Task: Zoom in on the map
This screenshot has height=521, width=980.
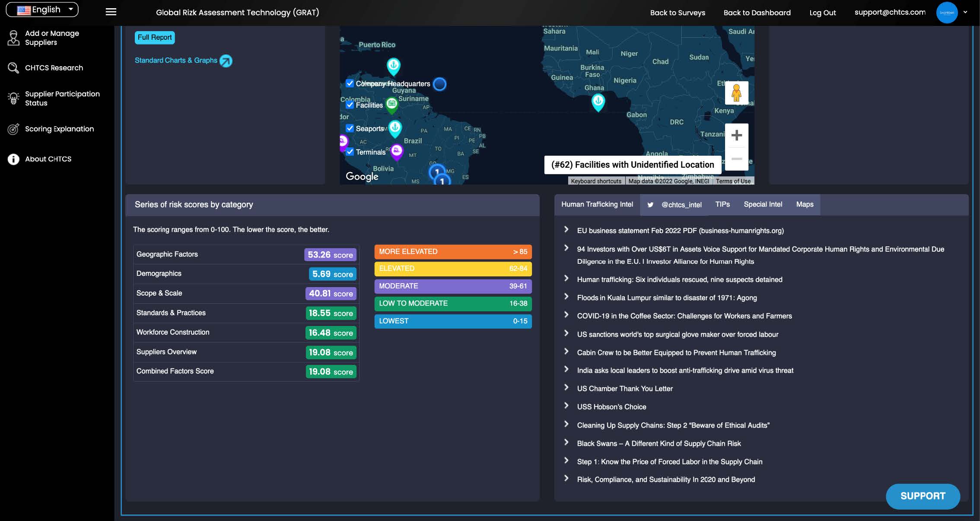Action: point(736,135)
